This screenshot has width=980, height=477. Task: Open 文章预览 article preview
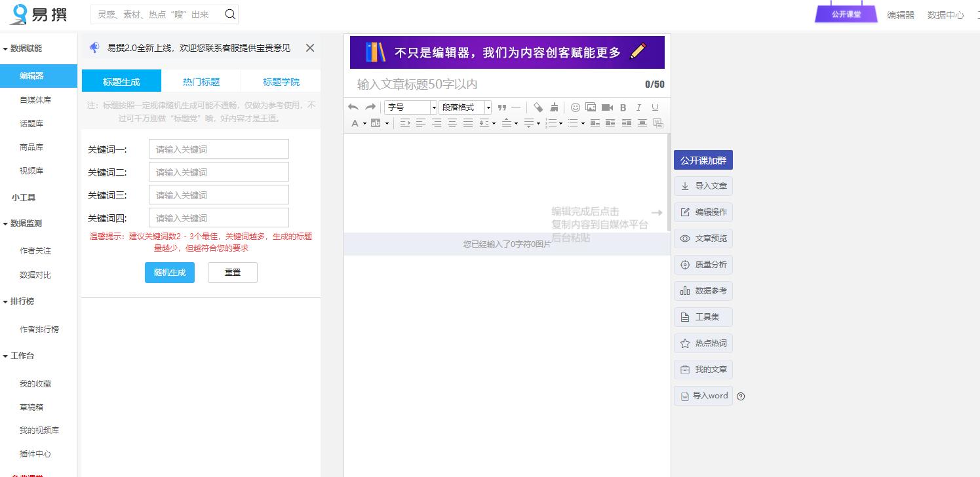coord(703,238)
